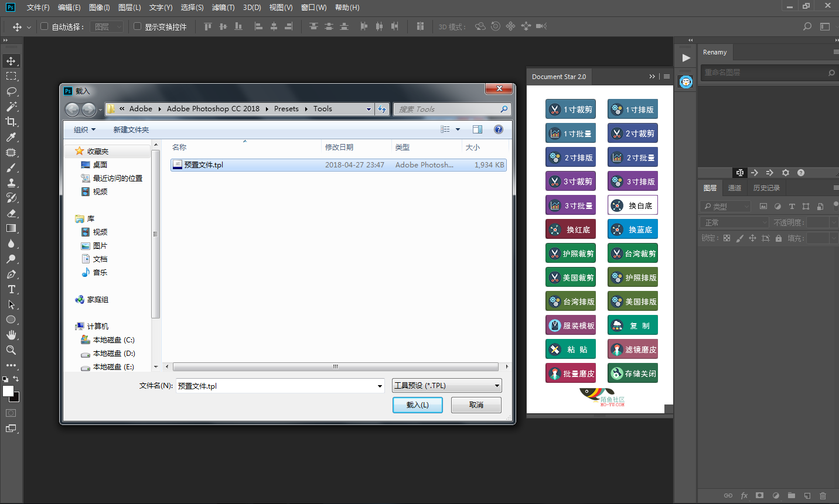Select the Move tool in the toolbox
Screen dimensions: 839x504
click(11, 61)
